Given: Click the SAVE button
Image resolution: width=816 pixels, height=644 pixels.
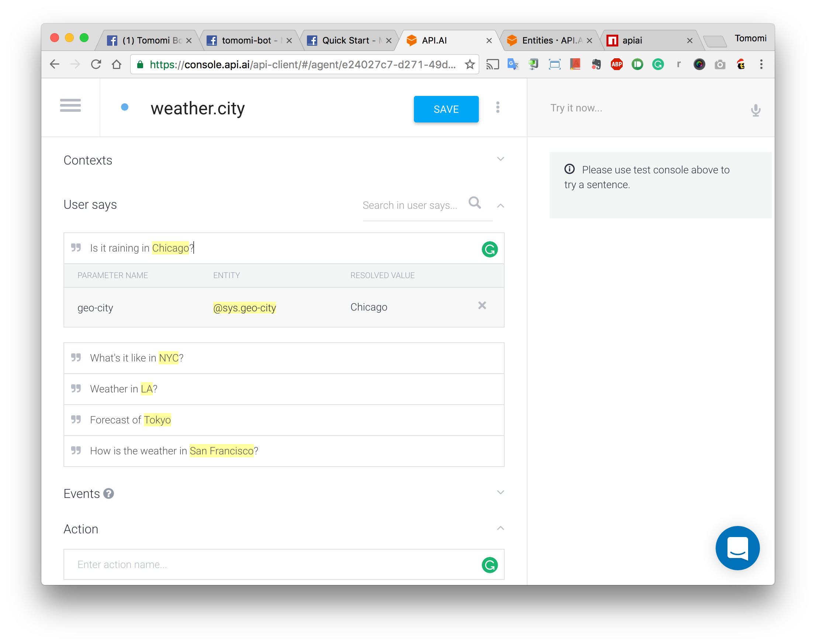Looking at the screenshot, I should point(446,109).
